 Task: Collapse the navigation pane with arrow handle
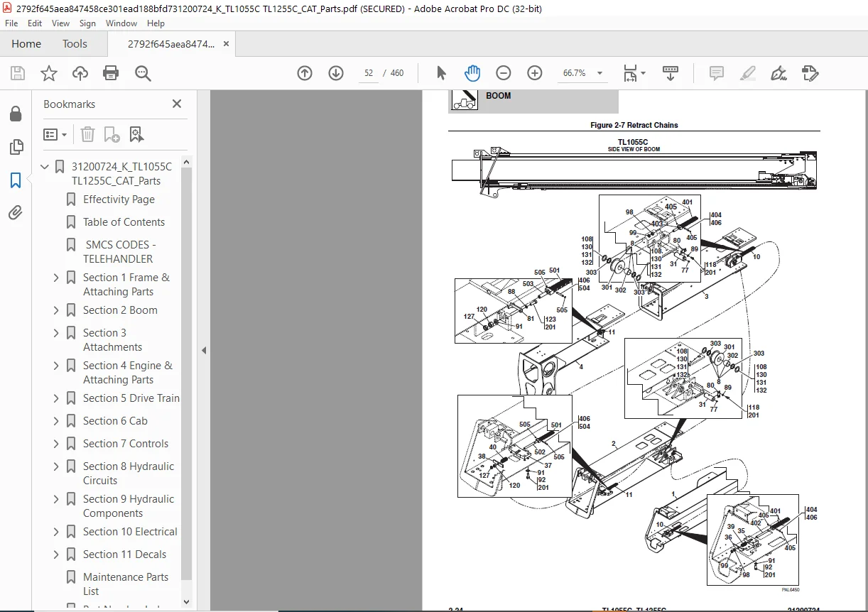[x=204, y=350]
